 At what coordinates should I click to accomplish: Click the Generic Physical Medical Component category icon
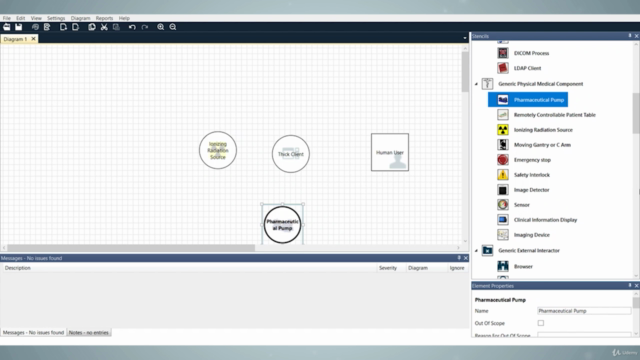point(487,84)
